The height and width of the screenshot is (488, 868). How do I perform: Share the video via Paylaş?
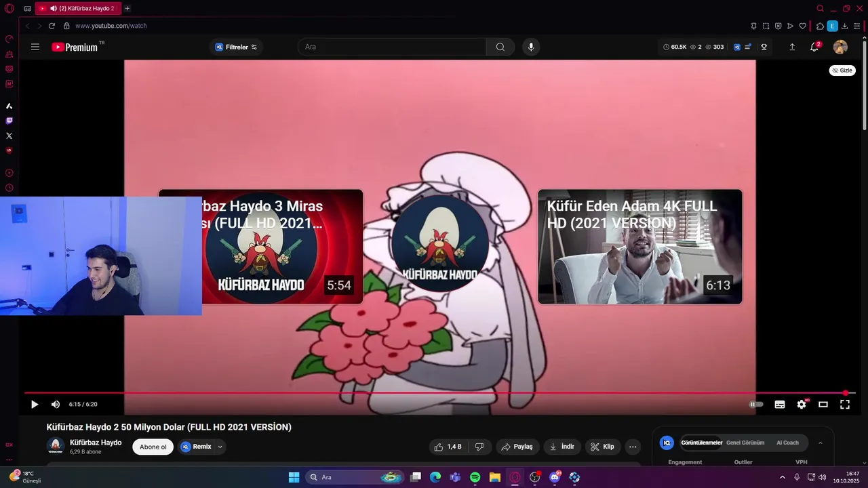tap(517, 447)
